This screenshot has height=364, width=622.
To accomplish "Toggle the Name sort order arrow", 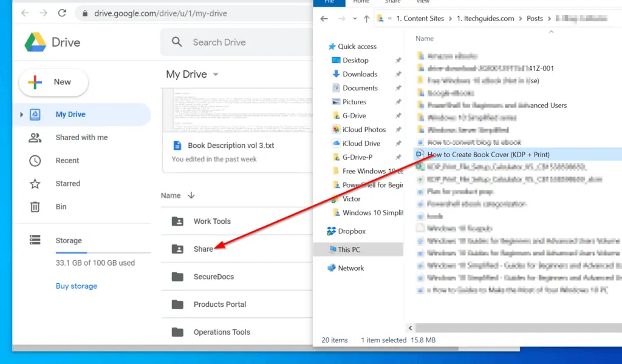I will tap(193, 195).
